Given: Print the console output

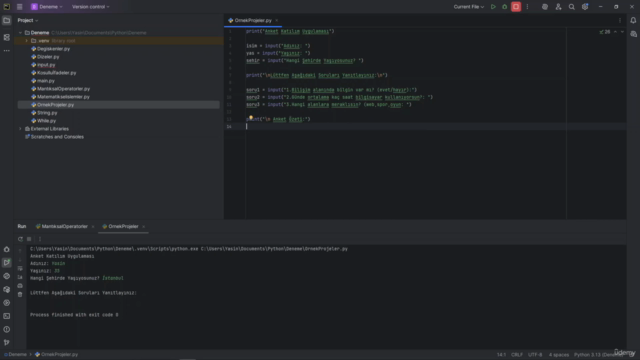Looking at the screenshot, I should click(x=20, y=286).
